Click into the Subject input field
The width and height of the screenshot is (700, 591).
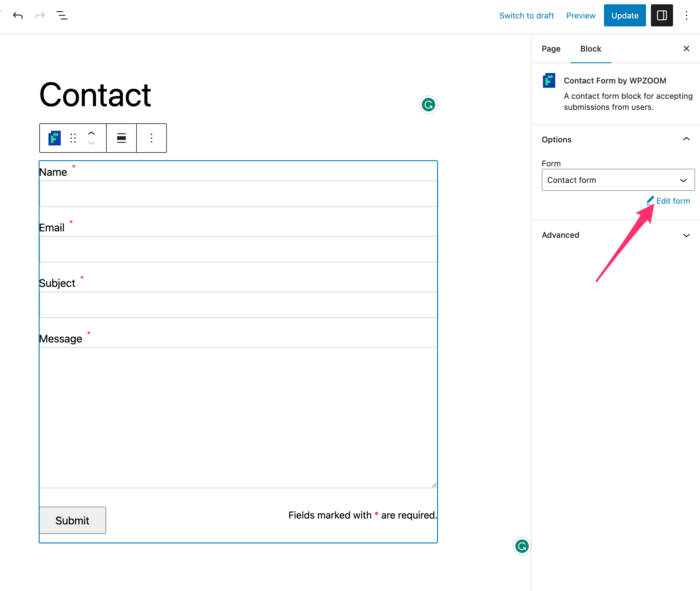click(238, 304)
